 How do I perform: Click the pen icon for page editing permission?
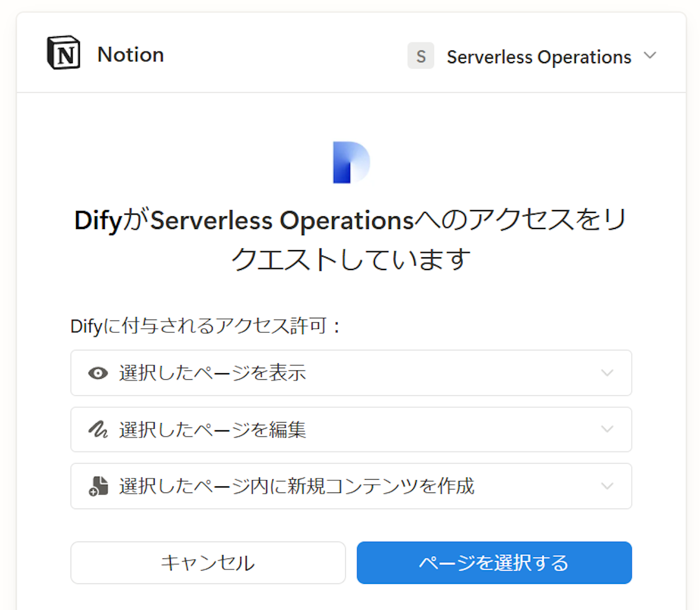point(98,429)
